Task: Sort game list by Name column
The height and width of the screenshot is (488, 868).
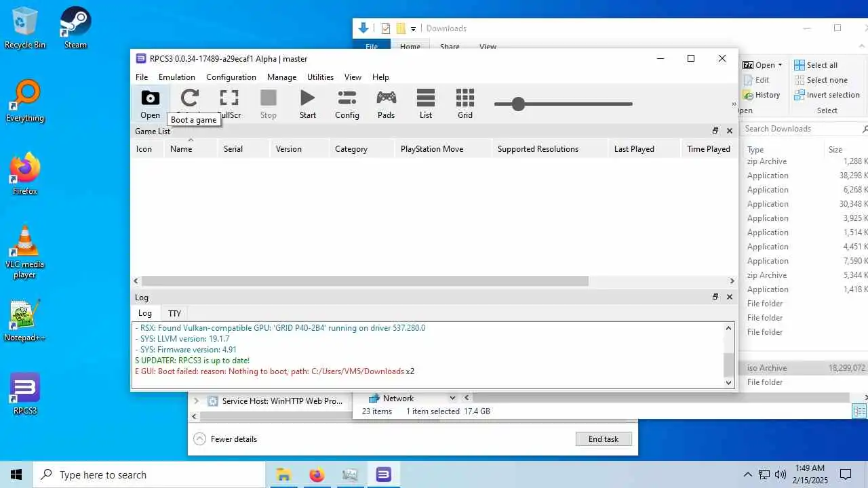Action: point(190,149)
